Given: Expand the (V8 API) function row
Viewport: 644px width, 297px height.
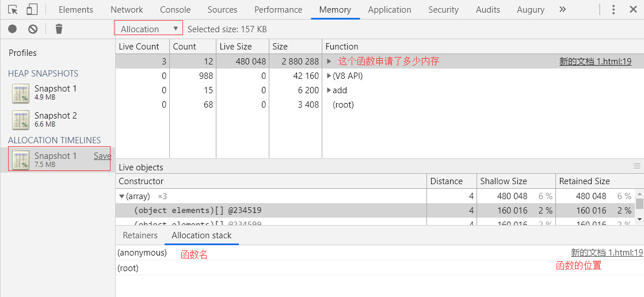Looking at the screenshot, I should point(329,76).
